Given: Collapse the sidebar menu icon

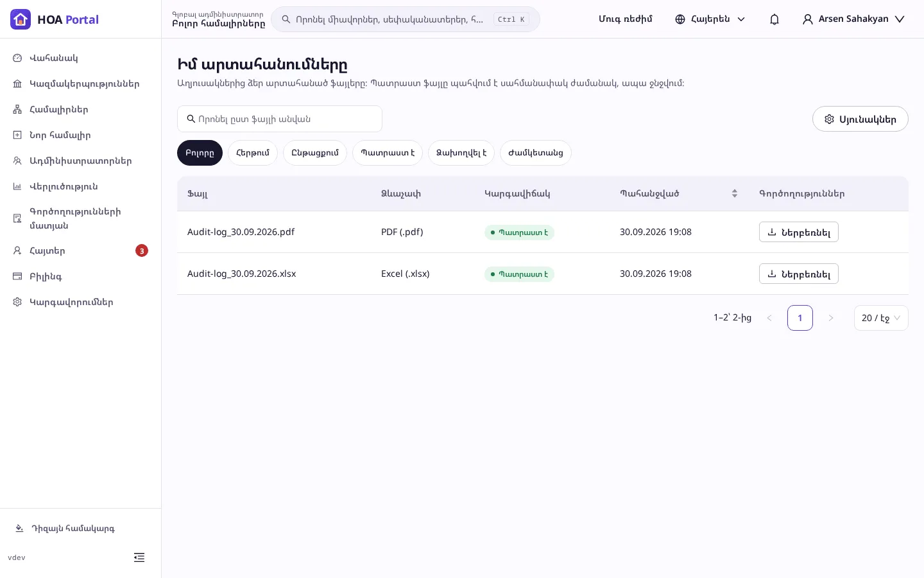Looking at the screenshot, I should [139, 557].
